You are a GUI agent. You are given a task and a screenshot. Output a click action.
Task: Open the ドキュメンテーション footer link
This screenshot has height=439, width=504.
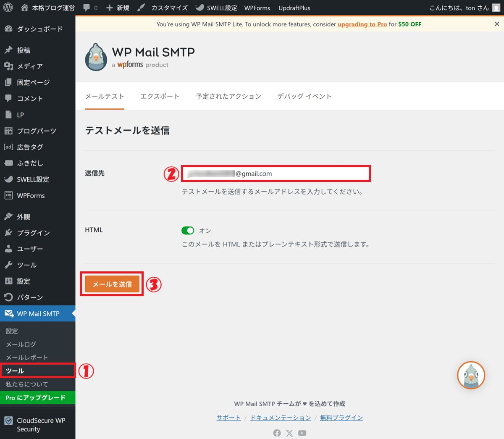(280, 418)
